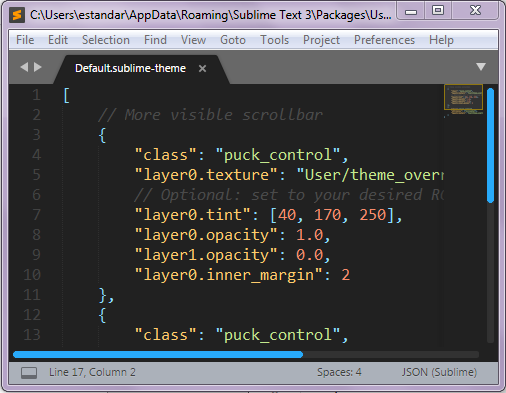The width and height of the screenshot is (506, 393).
Task: Click line number 7 in the gutter
Action: point(37,215)
